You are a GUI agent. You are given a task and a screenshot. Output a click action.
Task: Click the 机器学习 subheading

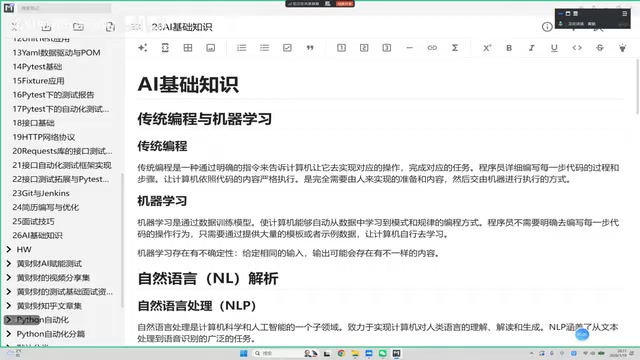click(x=162, y=201)
